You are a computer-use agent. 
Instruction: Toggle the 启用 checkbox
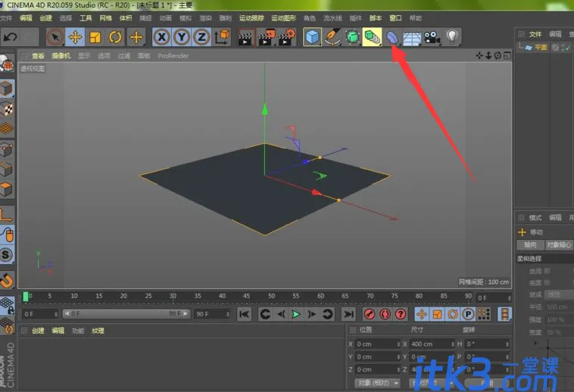[547, 271]
